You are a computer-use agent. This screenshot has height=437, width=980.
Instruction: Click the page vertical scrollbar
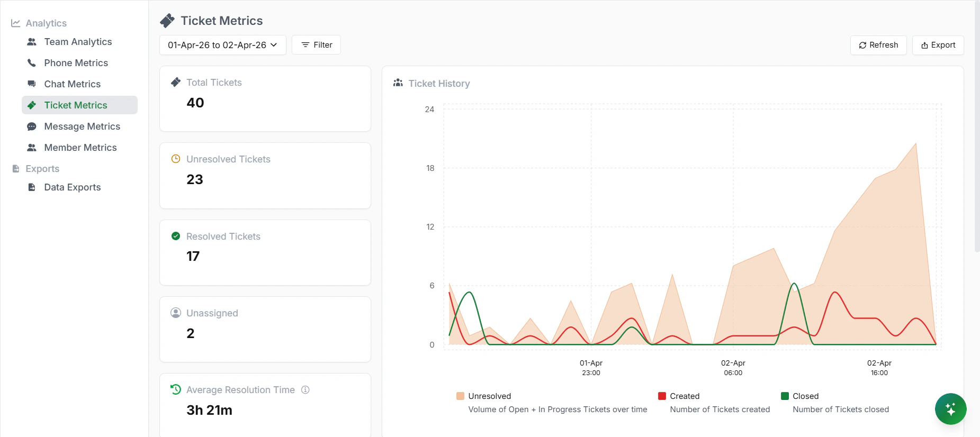977,127
